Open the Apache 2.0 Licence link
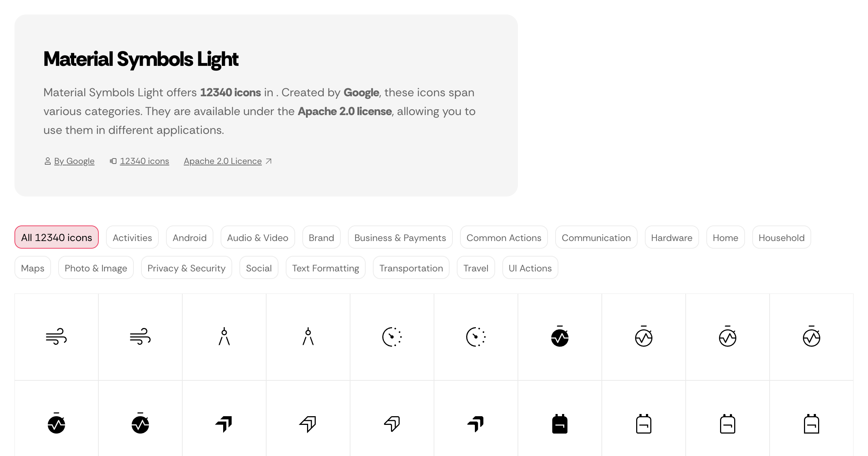Screen dimensions: 868x456 pos(223,161)
